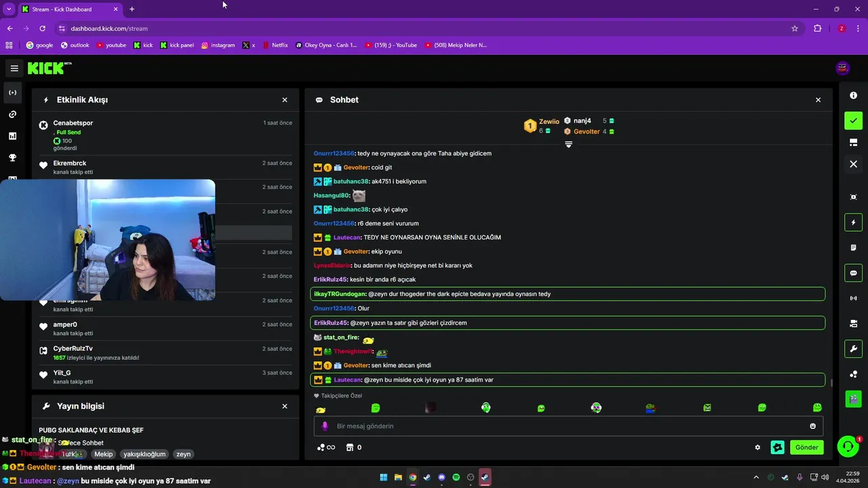
Task: Pick the Pepe frog emote in emote row
Action: point(650,408)
